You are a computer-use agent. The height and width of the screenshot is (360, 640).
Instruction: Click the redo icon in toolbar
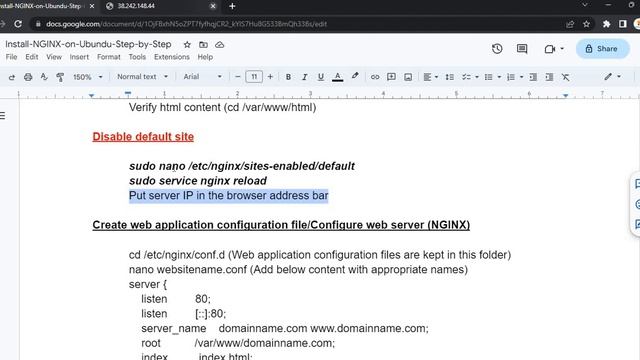click(x=11, y=77)
